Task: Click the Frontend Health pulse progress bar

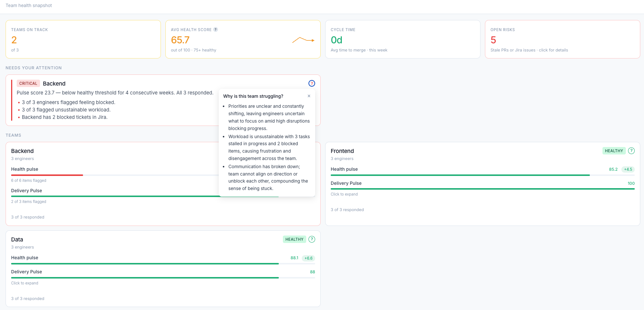Action: click(482, 175)
